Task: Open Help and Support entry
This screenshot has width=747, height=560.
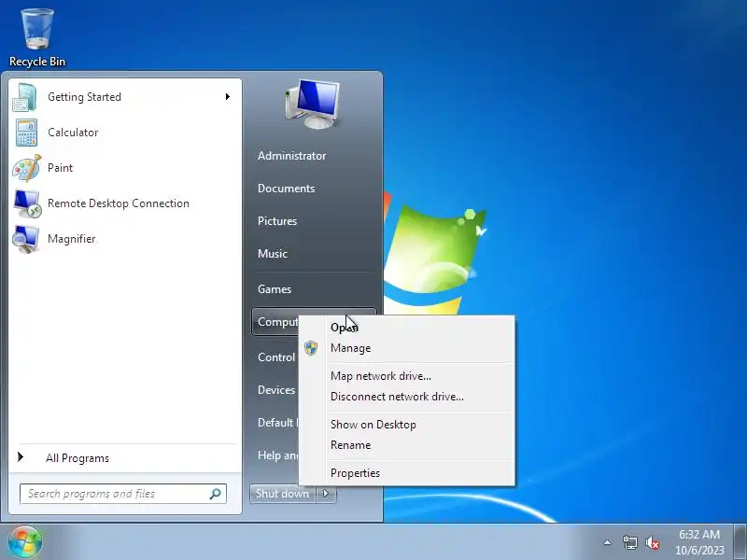Action: (277, 455)
